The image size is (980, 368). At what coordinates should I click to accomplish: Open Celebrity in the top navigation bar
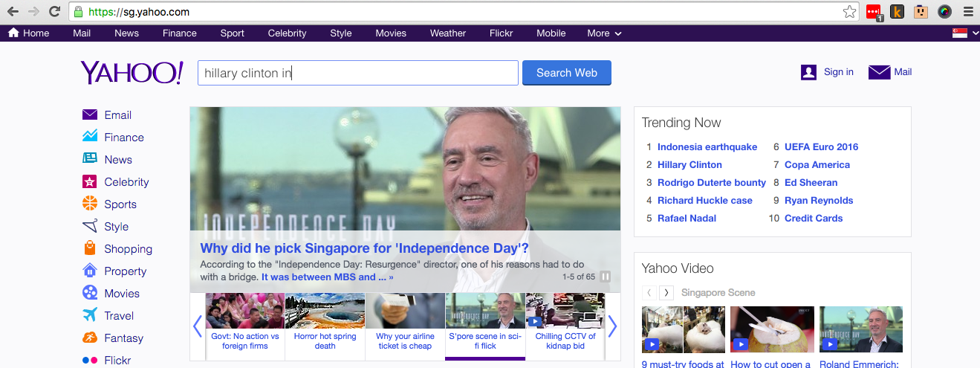pos(287,33)
